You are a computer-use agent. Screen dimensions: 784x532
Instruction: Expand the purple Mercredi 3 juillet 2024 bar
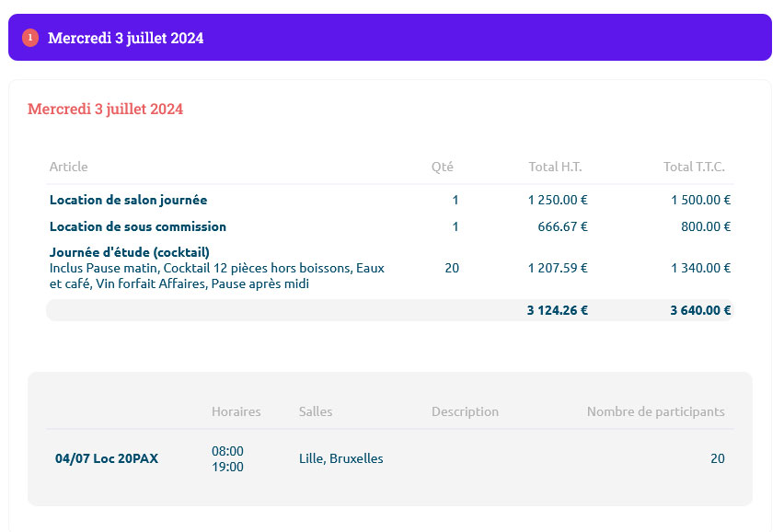(390, 38)
